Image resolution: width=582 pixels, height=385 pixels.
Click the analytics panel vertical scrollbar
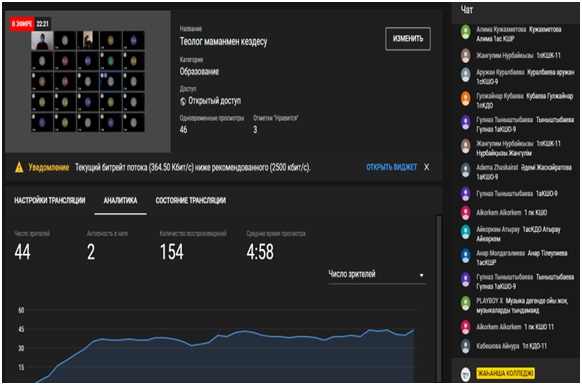click(x=439, y=297)
